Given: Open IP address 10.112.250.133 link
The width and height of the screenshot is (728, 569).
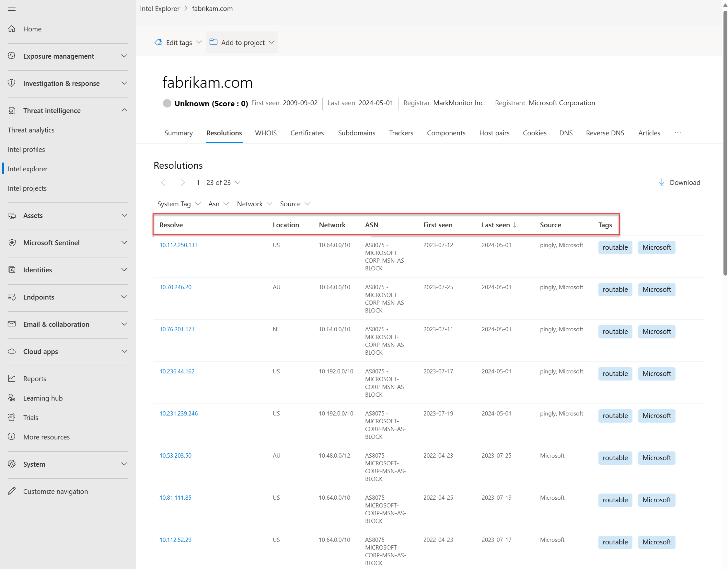Looking at the screenshot, I should tap(178, 245).
